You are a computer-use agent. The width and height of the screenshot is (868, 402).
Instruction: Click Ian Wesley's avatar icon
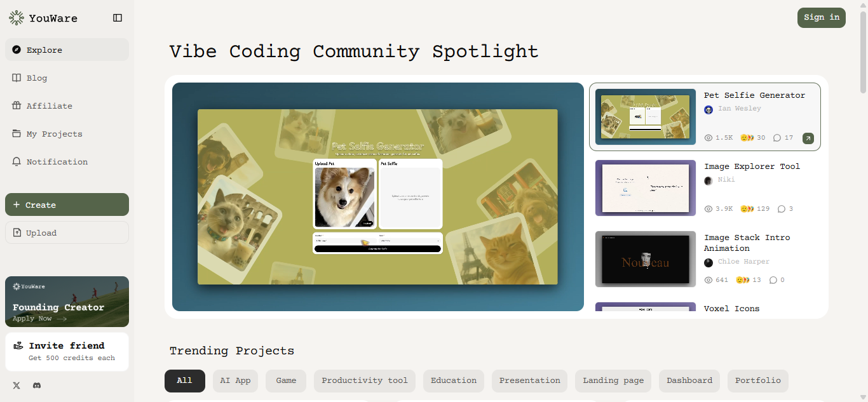click(x=709, y=109)
